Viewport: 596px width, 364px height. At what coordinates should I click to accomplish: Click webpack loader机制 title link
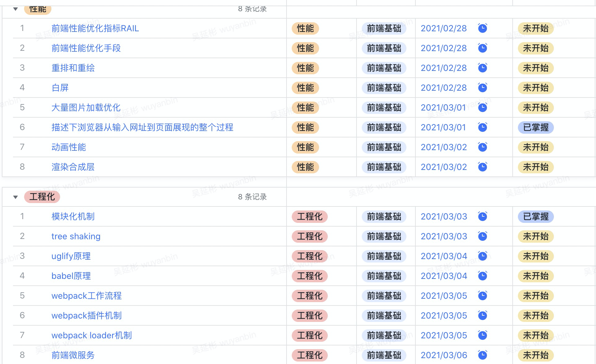91,335
